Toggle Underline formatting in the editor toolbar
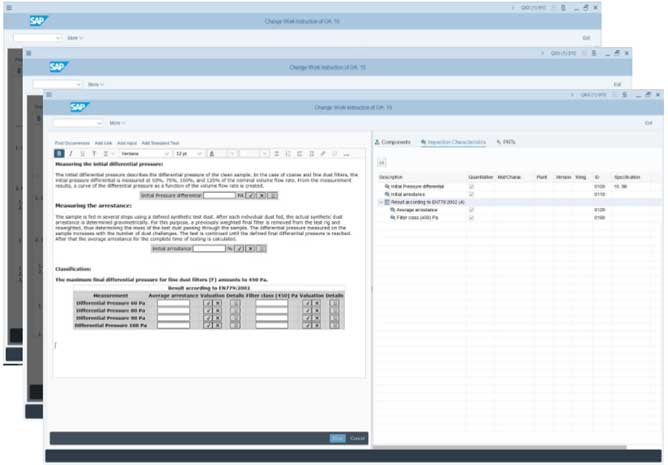The image size is (668, 465). coord(83,153)
